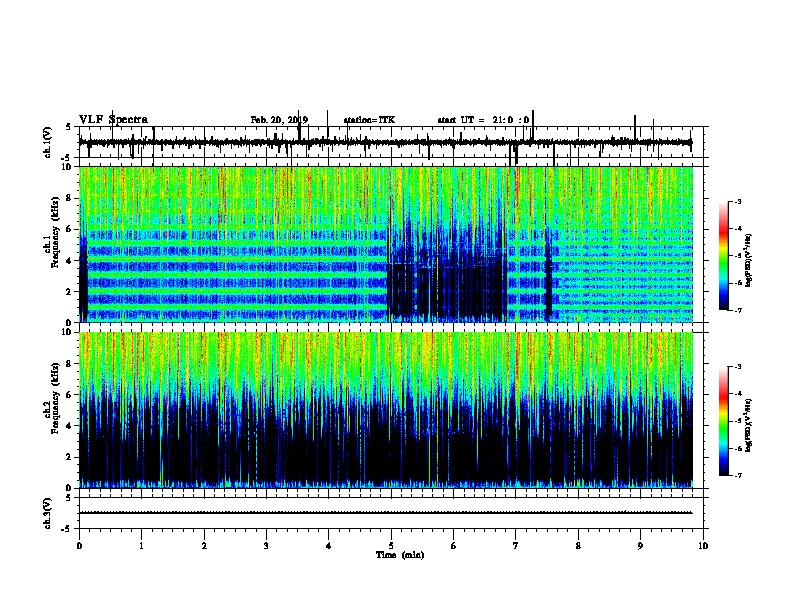Click the ch.1 spectrogram color scale bar
The height and width of the screenshot is (612, 792).
tap(723, 256)
